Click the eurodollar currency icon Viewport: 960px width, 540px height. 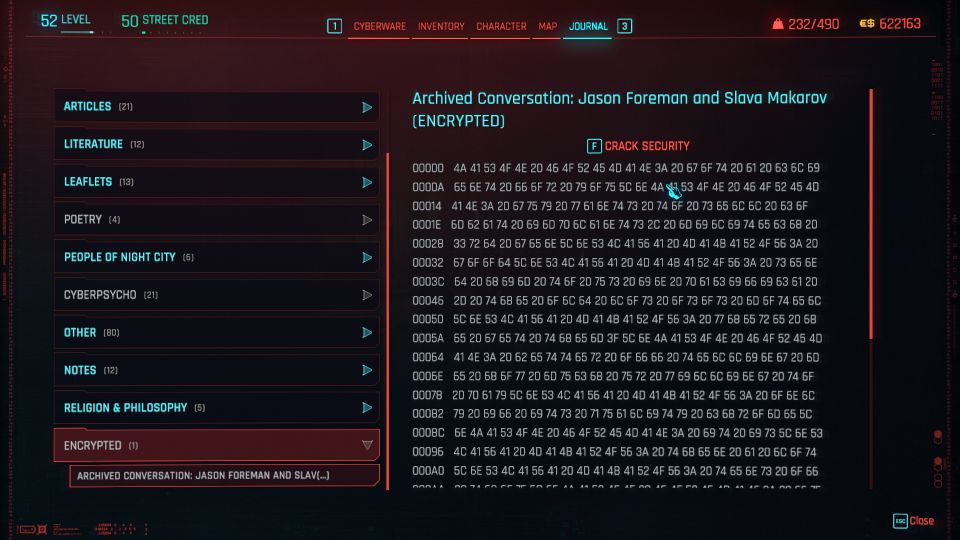(867, 24)
